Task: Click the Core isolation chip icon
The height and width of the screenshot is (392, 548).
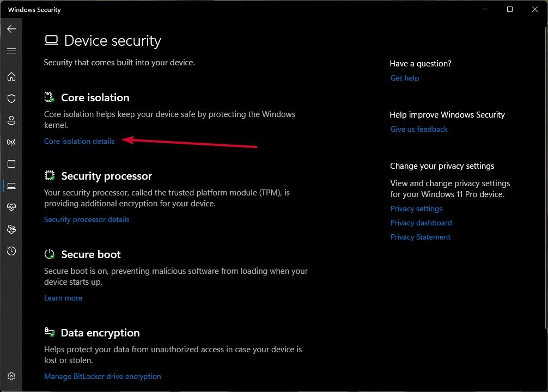Action: click(x=49, y=97)
